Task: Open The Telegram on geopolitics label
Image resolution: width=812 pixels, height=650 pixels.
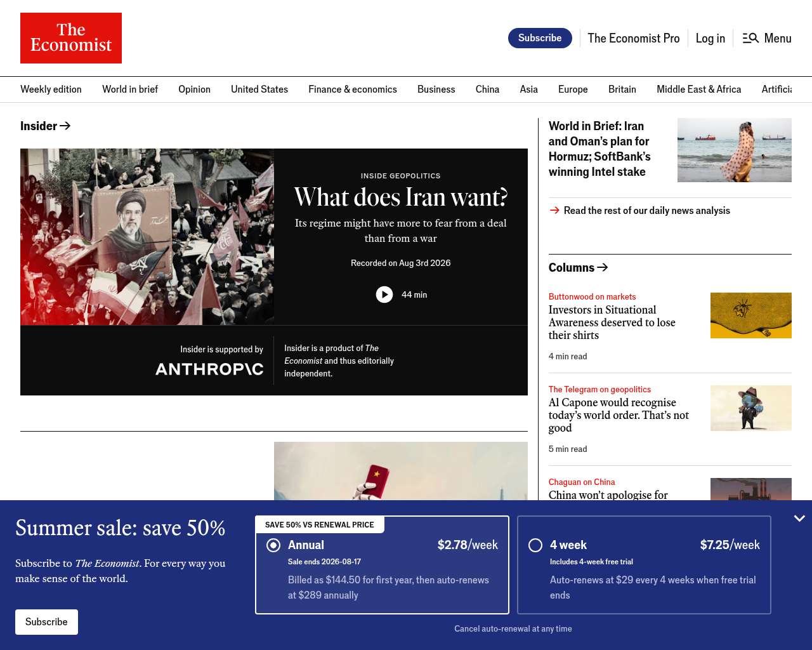Action: [x=599, y=389]
